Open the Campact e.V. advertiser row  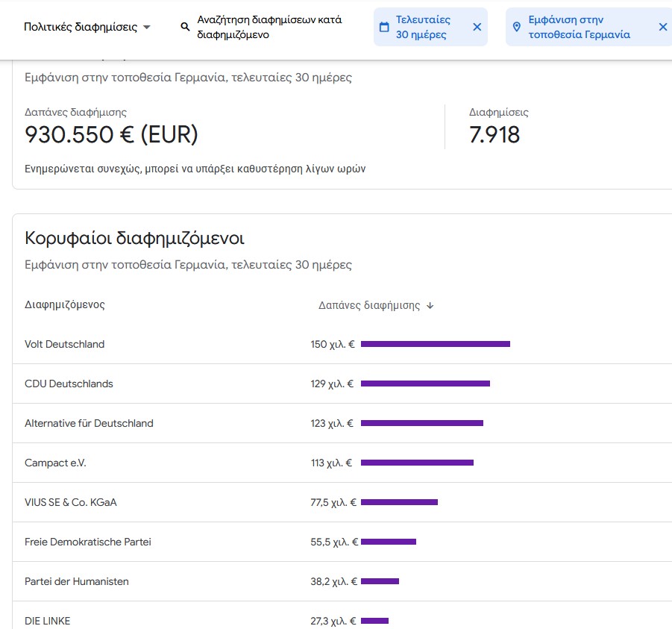coord(342,463)
